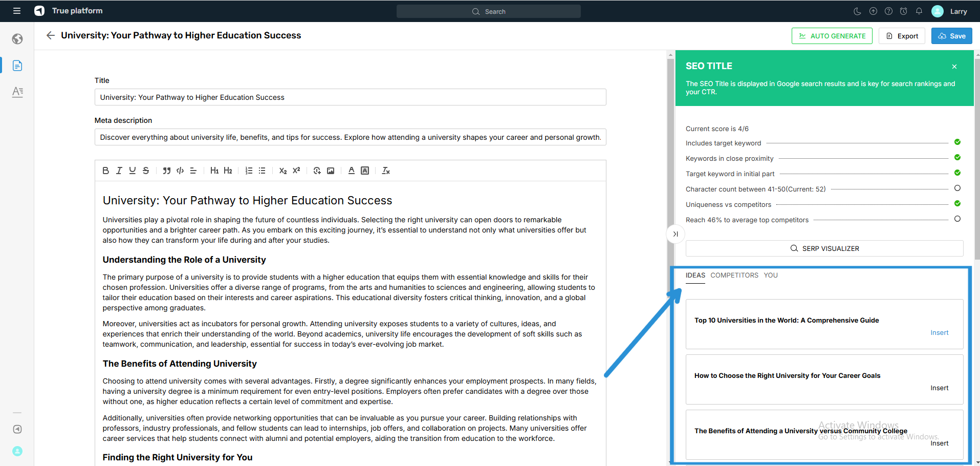The height and width of the screenshot is (466, 980).
Task: Toggle dark mode with the moon icon
Action: tap(858, 11)
